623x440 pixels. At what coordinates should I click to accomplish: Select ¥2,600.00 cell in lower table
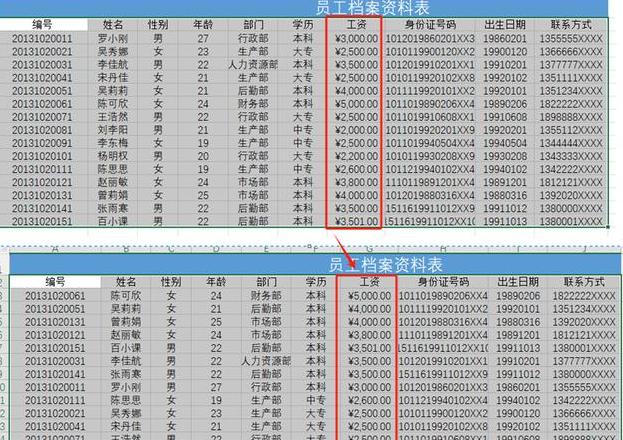370,400
